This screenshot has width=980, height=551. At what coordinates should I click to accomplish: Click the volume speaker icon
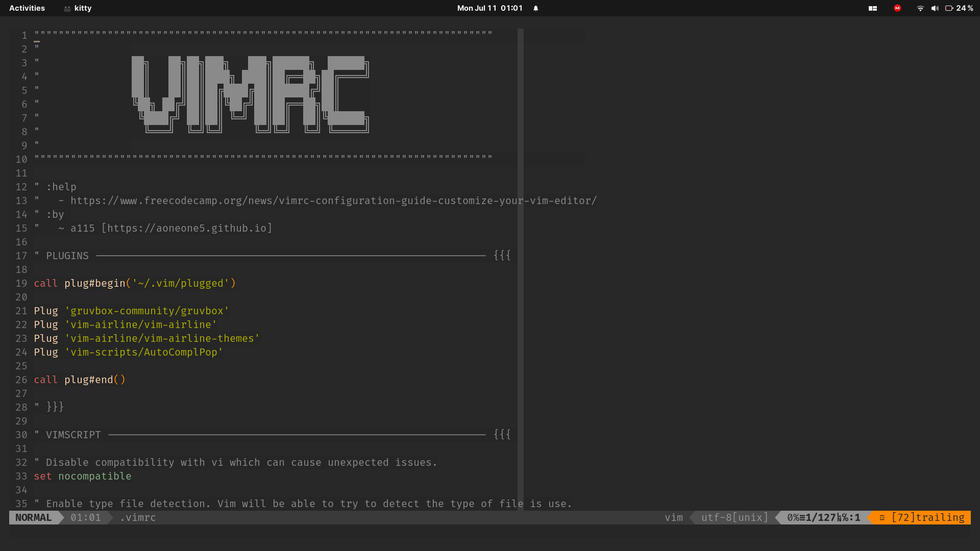point(935,8)
